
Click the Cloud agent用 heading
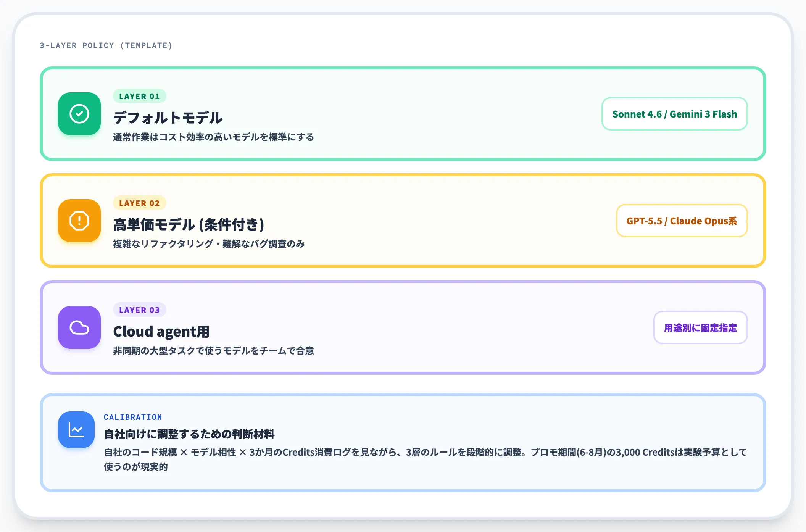pyautogui.click(x=161, y=331)
